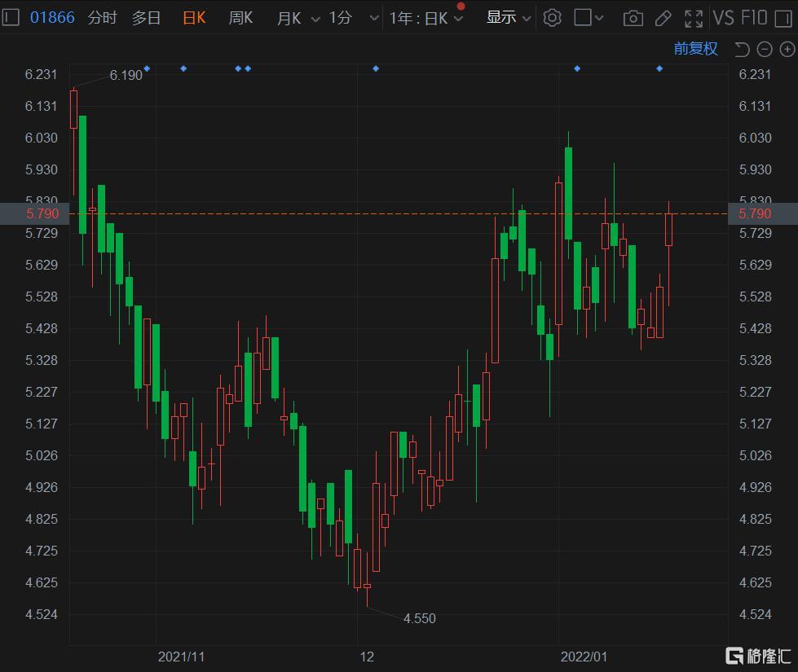Viewport: 798px width, 672px height.
Task: Reset chart with the undo arrow icon
Action: click(742, 50)
